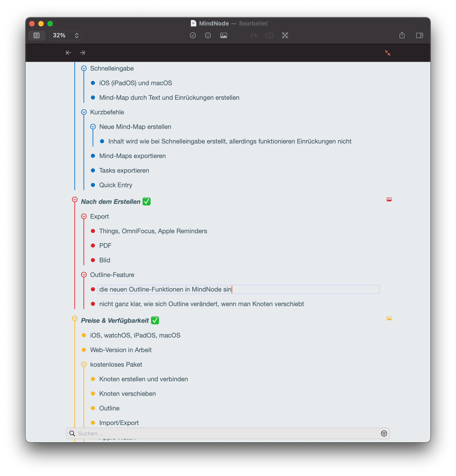
Task: Select 'nicht ganz klar, wie sich Outline' row
Action: [x=201, y=304]
